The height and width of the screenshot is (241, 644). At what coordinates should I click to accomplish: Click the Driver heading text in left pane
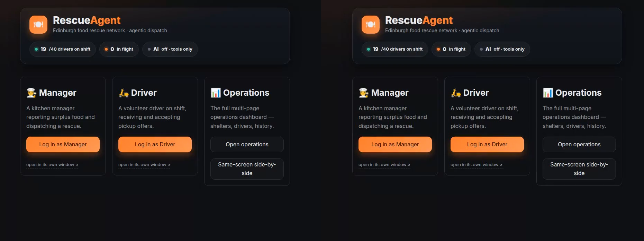pyautogui.click(x=144, y=93)
